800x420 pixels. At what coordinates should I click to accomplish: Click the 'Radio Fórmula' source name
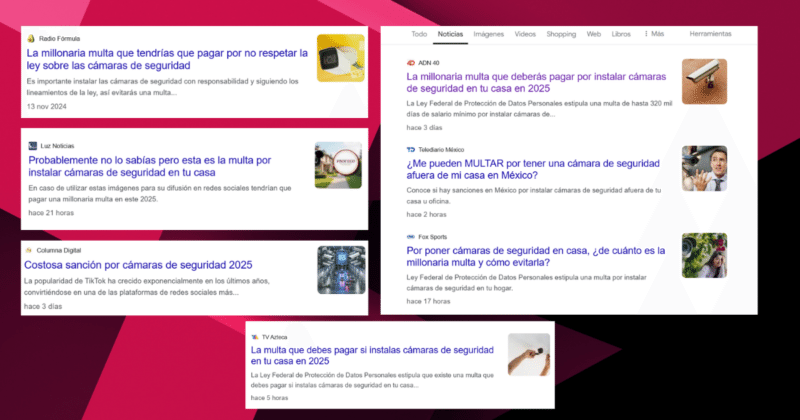[x=59, y=38]
